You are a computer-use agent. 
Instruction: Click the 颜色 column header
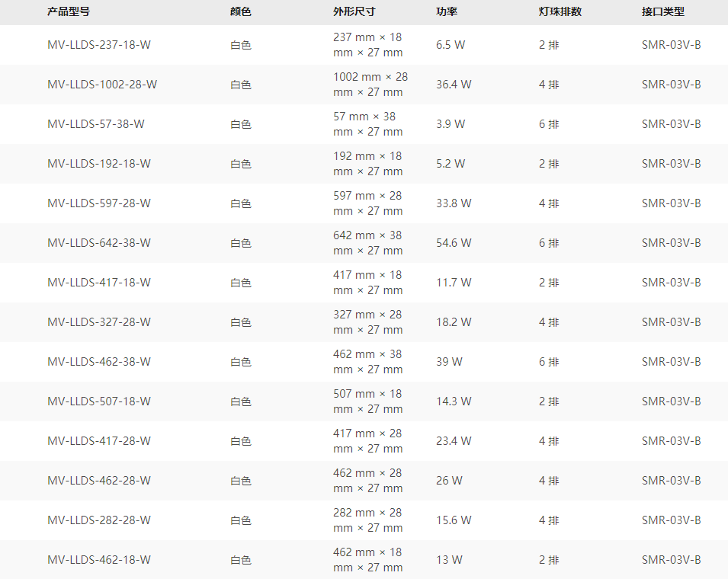click(x=241, y=12)
